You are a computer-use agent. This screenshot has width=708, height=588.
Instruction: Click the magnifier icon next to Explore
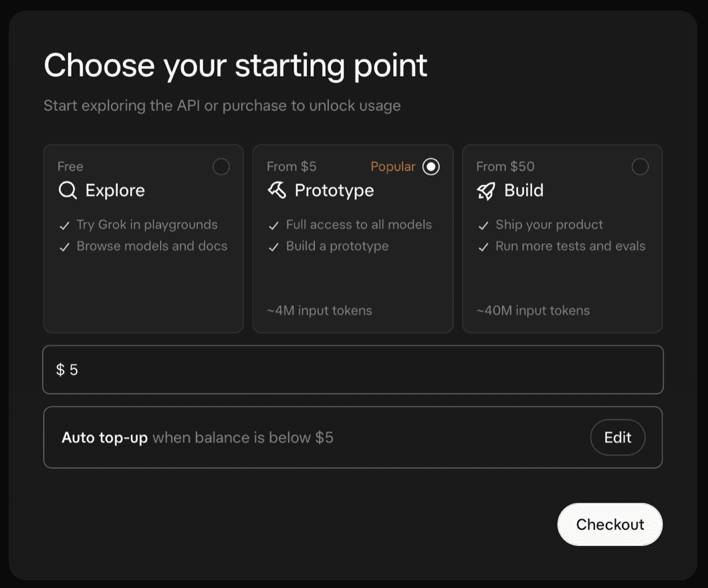(x=68, y=190)
